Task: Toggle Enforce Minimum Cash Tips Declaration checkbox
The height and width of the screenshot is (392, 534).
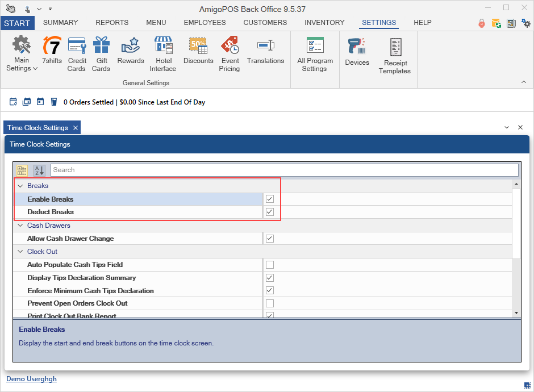Action: coord(270,290)
